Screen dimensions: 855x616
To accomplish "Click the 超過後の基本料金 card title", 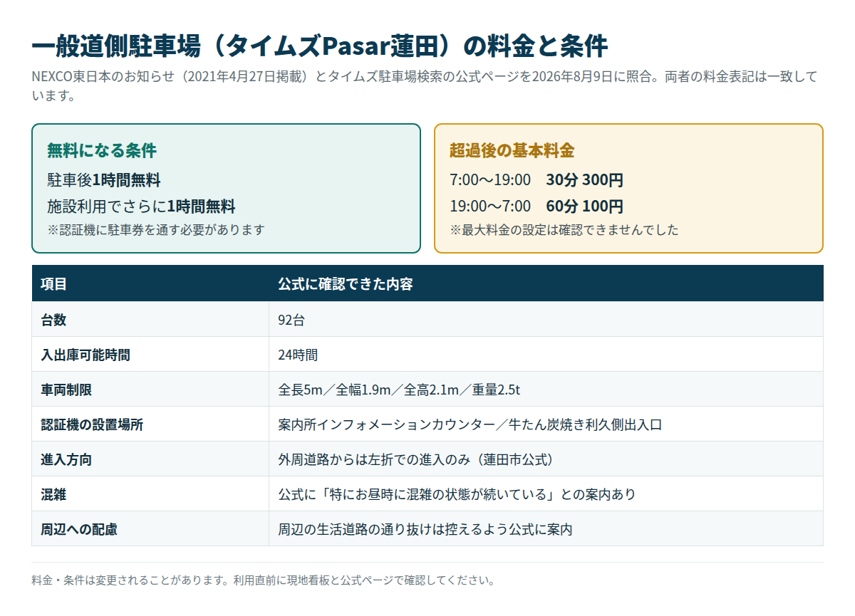I will click(512, 151).
